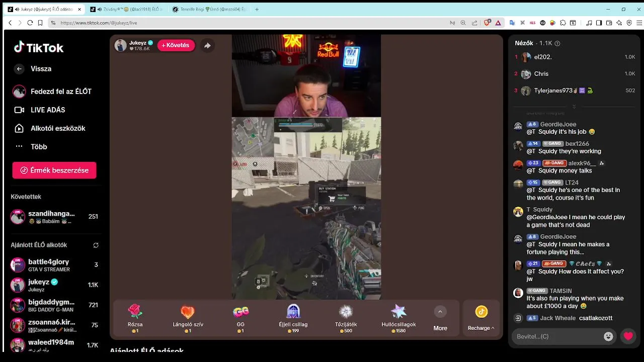Click the alexk96__ username in chat
Screen dimensions: 644x362
(x=582, y=163)
